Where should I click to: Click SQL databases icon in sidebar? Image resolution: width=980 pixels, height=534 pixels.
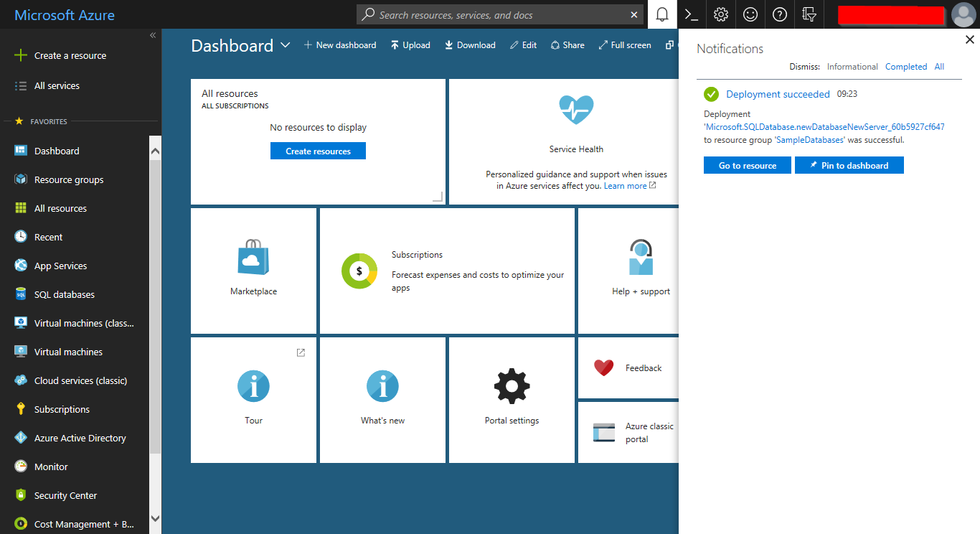pyautogui.click(x=21, y=294)
